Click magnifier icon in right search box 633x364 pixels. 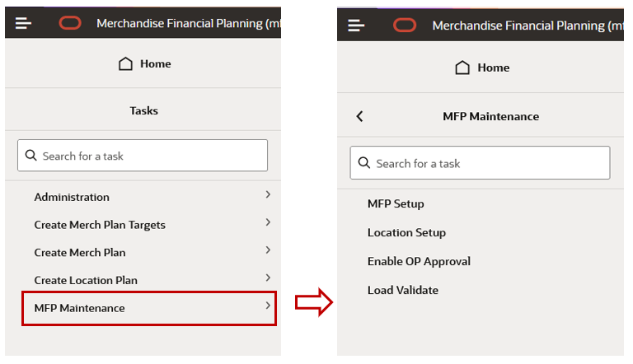(x=364, y=162)
